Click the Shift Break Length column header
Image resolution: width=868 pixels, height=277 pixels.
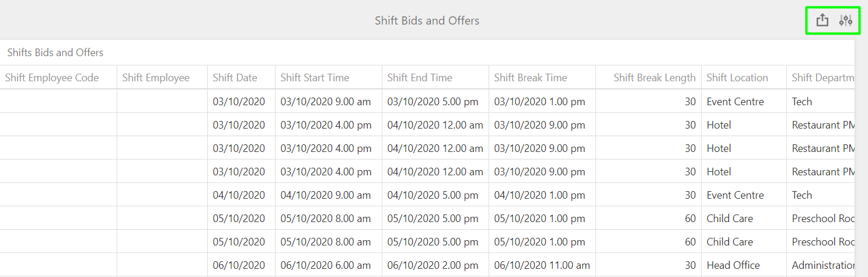coord(654,78)
